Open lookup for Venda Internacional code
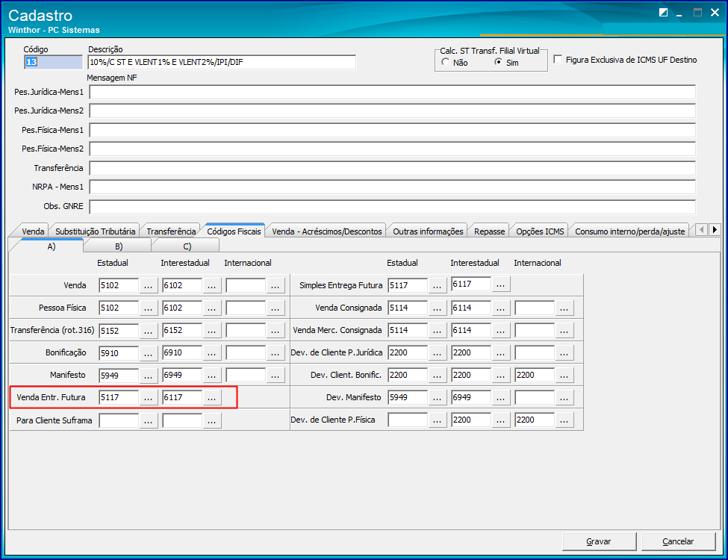Viewport: 728px width, 560px height. 276,285
